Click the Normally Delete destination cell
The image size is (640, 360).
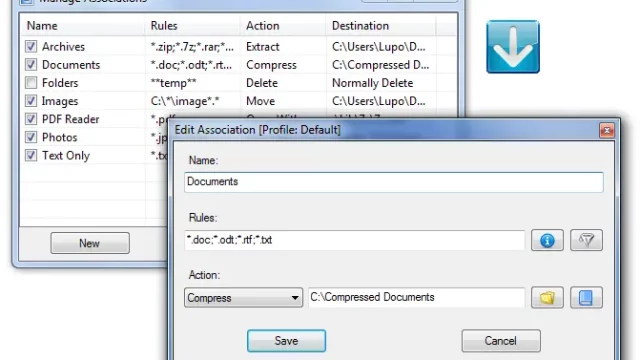coord(373,83)
